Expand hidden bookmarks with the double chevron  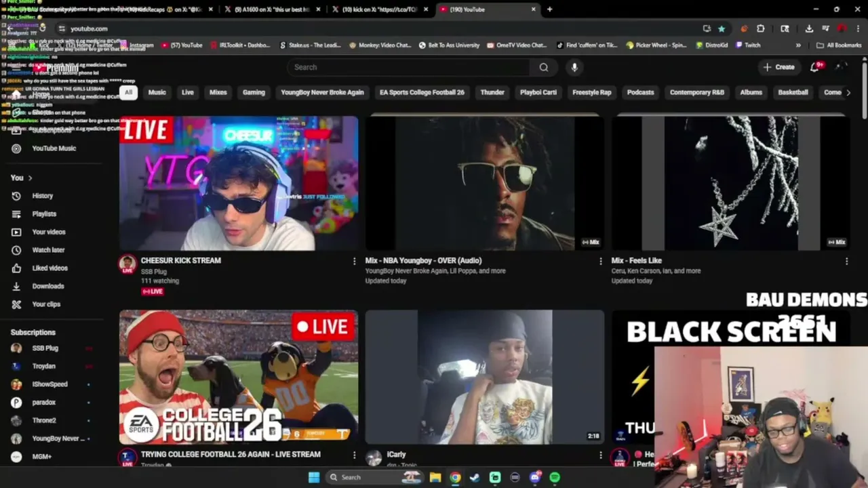tap(798, 45)
